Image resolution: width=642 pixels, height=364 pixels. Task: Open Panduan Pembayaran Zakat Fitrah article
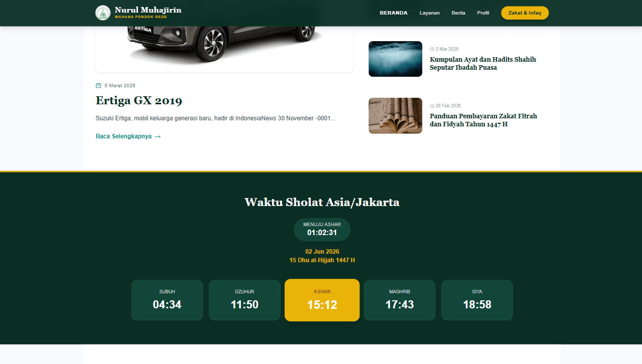click(x=483, y=120)
